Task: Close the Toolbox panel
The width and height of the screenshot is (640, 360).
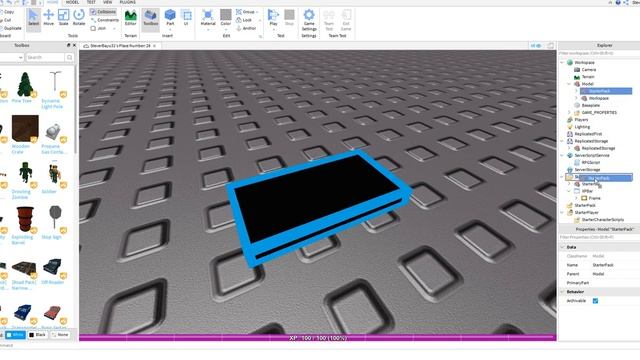Action: coord(74,45)
